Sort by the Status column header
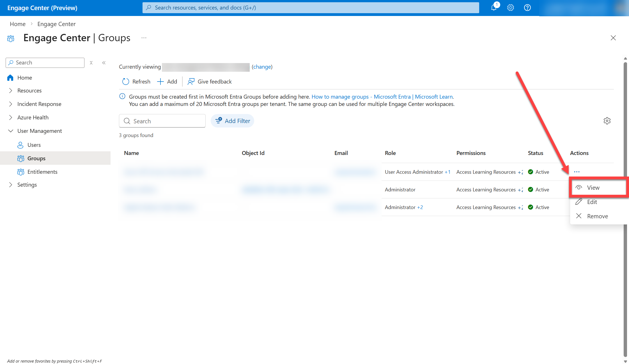 [536, 153]
